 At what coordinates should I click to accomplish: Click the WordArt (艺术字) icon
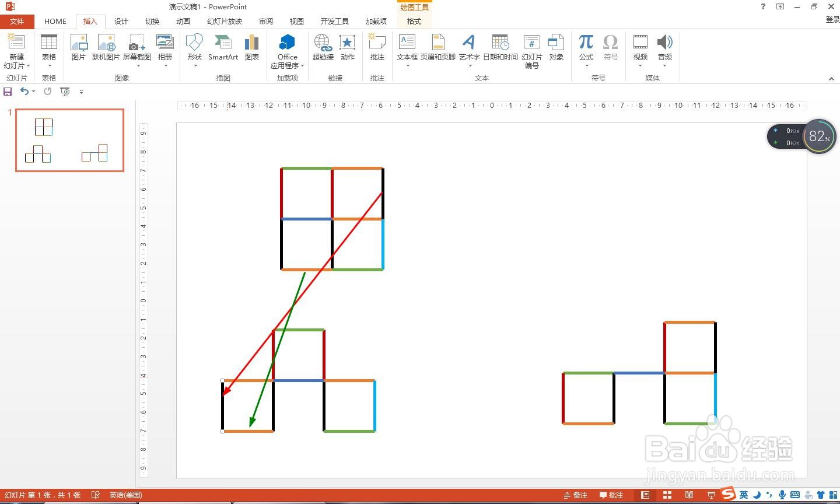coord(468,42)
